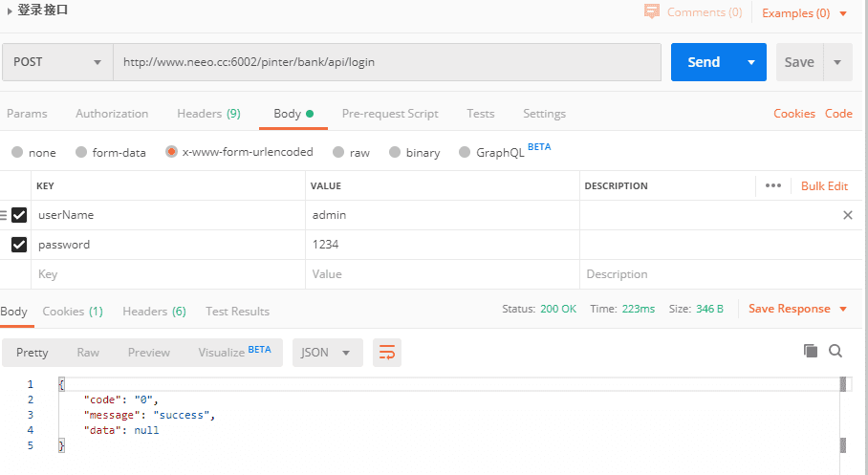Select the response Body tab
The image size is (868, 475).
13,312
